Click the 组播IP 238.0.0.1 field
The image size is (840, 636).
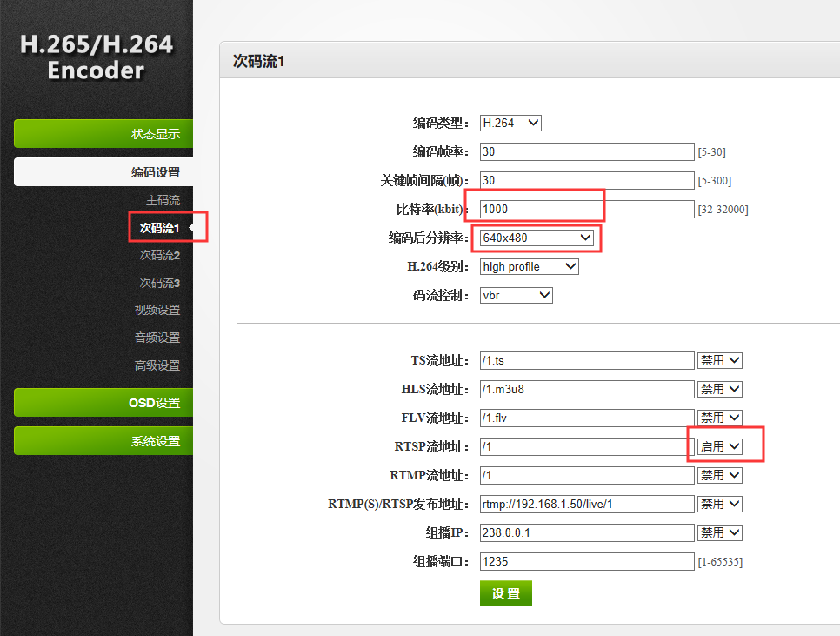[x=587, y=532]
